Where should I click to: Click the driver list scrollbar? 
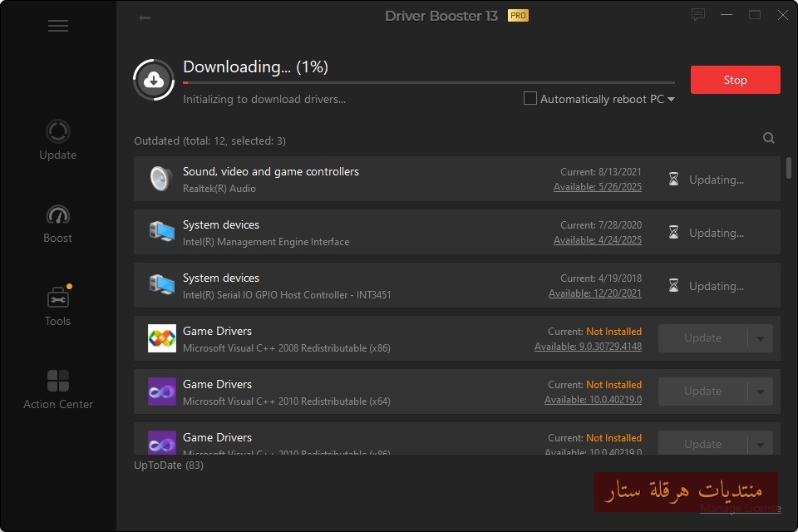(x=788, y=168)
